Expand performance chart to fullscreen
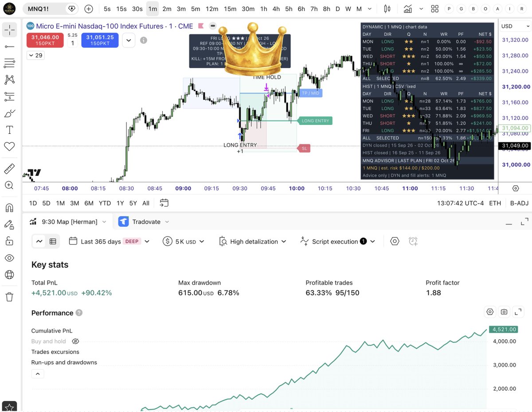The image size is (532, 412). [x=519, y=312]
